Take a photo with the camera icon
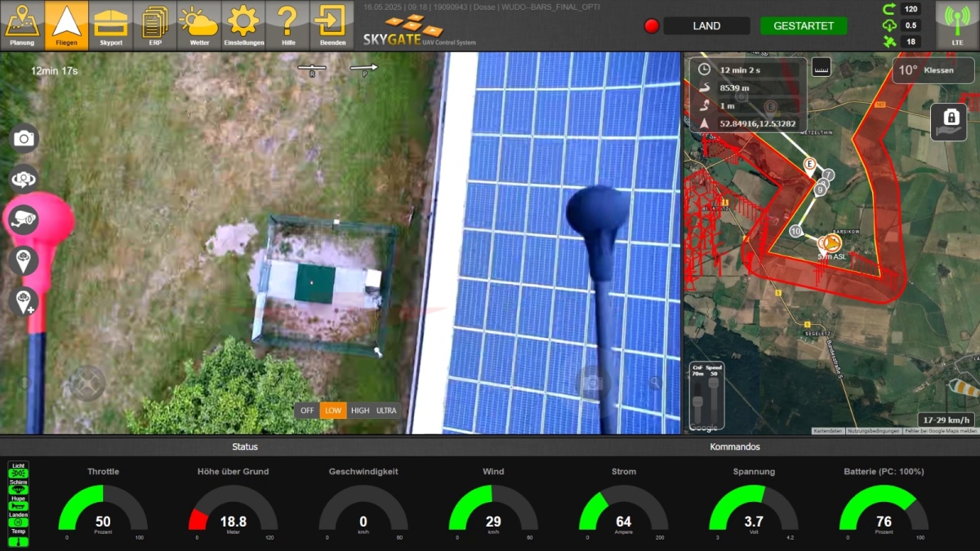The image size is (980, 551). pos(24,138)
